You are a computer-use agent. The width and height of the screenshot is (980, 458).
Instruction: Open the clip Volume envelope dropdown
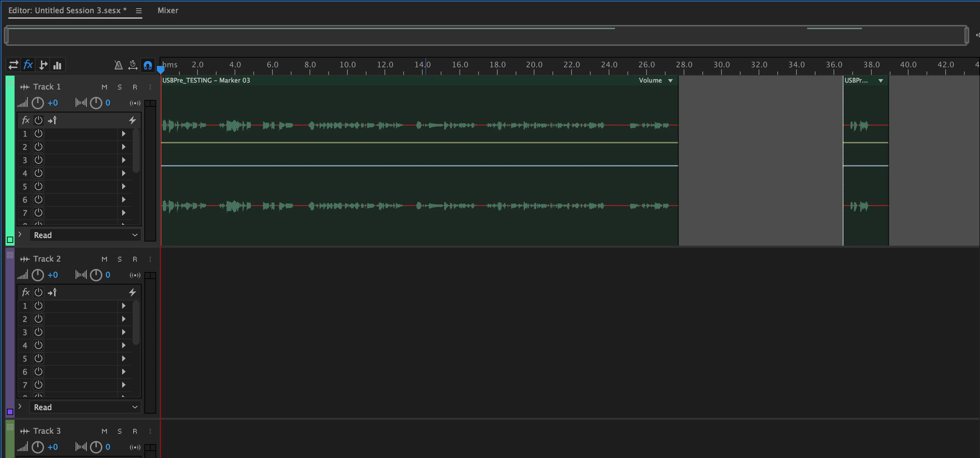tap(670, 80)
